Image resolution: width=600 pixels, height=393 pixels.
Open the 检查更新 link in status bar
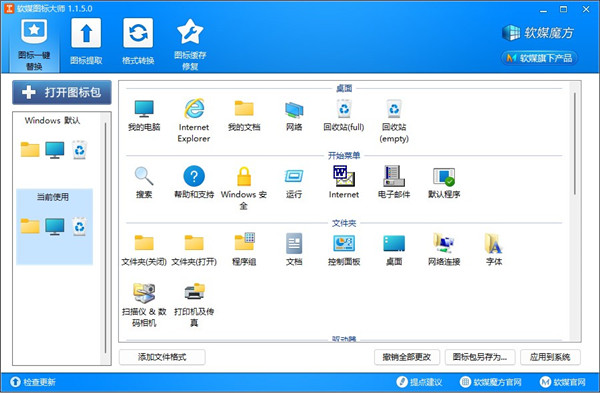[x=33, y=382]
